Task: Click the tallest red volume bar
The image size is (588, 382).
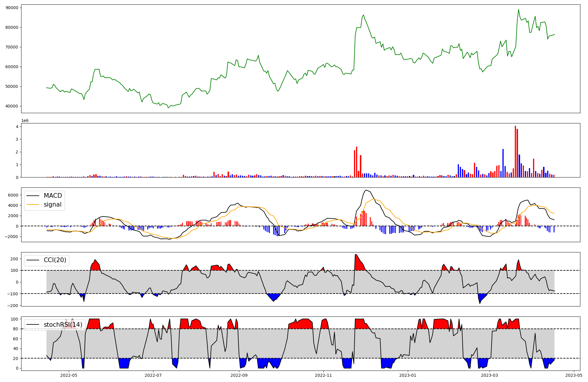Action: pos(515,151)
